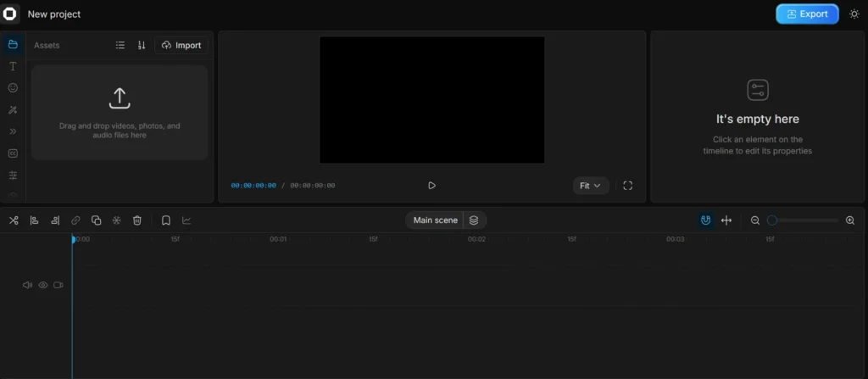Screen dimensions: 868x379
Task: Open the emoji stickers panel
Action: pos(13,88)
